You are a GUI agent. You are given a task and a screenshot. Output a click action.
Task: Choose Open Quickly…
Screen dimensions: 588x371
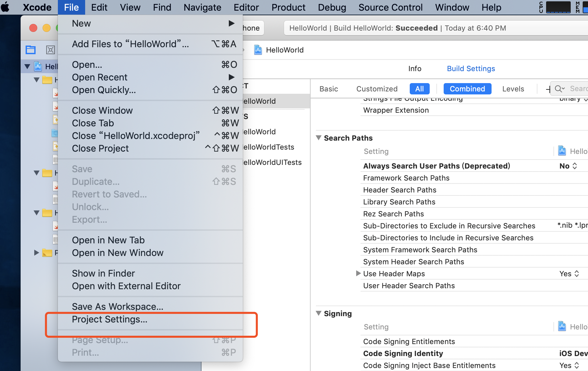[150, 90]
